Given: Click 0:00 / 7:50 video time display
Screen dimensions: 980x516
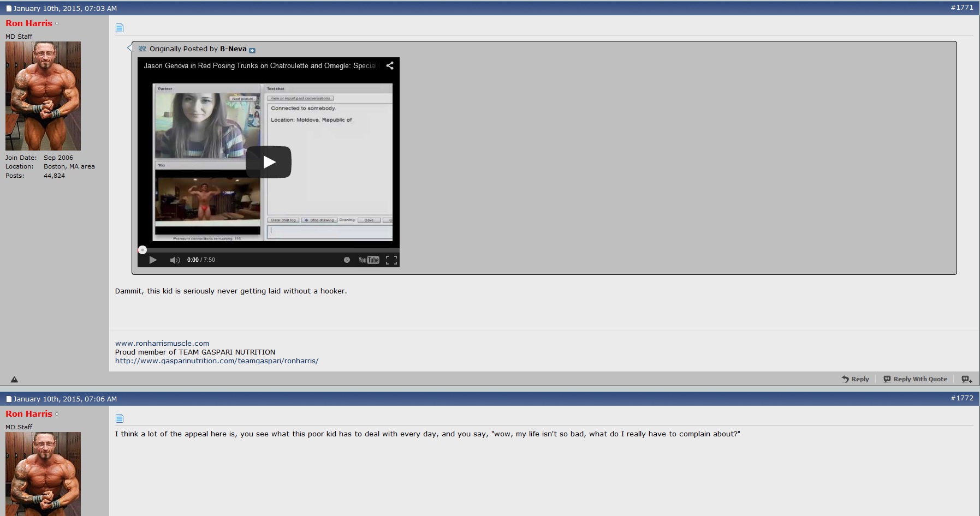Looking at the screenshot, I should pyautogui.click(x=201, y=260).
